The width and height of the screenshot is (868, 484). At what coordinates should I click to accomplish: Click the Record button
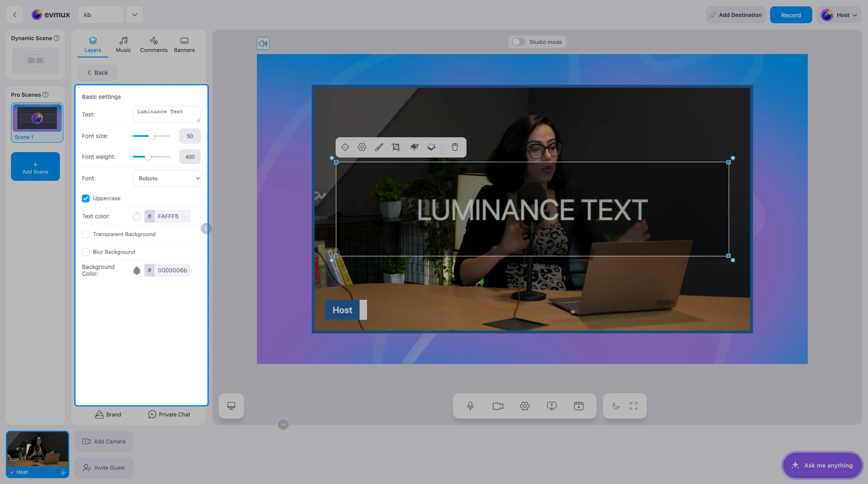tap(791, 15)
